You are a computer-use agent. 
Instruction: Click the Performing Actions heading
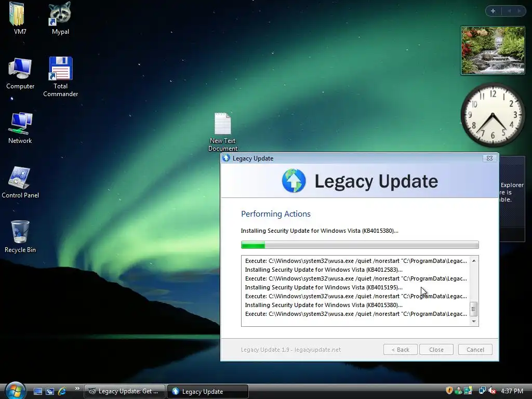[275, 214]
